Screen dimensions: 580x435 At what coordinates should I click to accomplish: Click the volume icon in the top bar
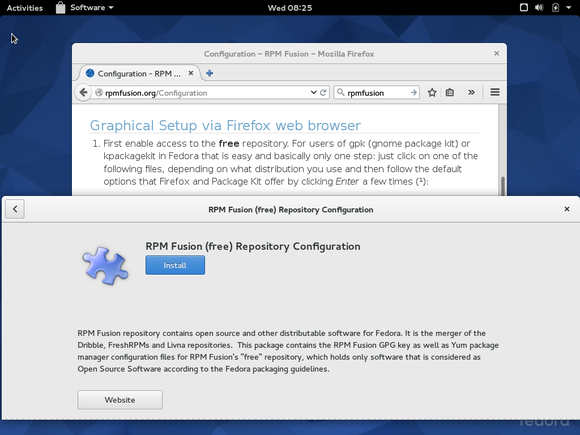coord(539,7)
